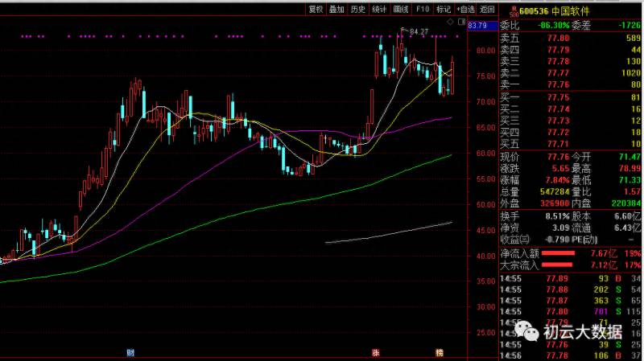Screen dimensions: 644x361
Task: Click the 净流入额 red bar
Action: (558, 253)
